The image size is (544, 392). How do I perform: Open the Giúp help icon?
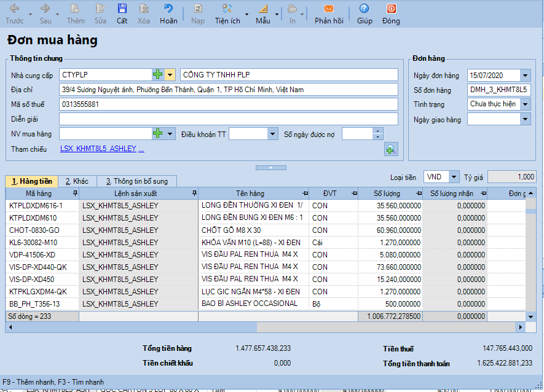point(365,9)
